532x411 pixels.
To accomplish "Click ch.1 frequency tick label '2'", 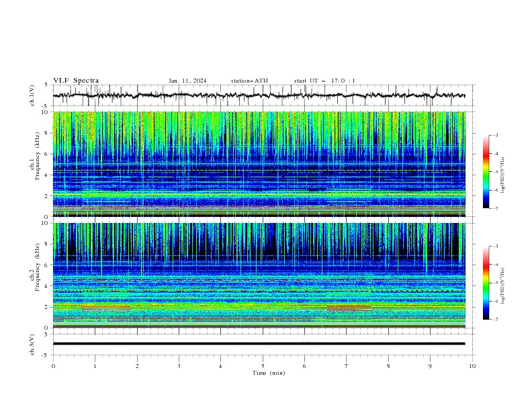I will click(x=47, y=196).
